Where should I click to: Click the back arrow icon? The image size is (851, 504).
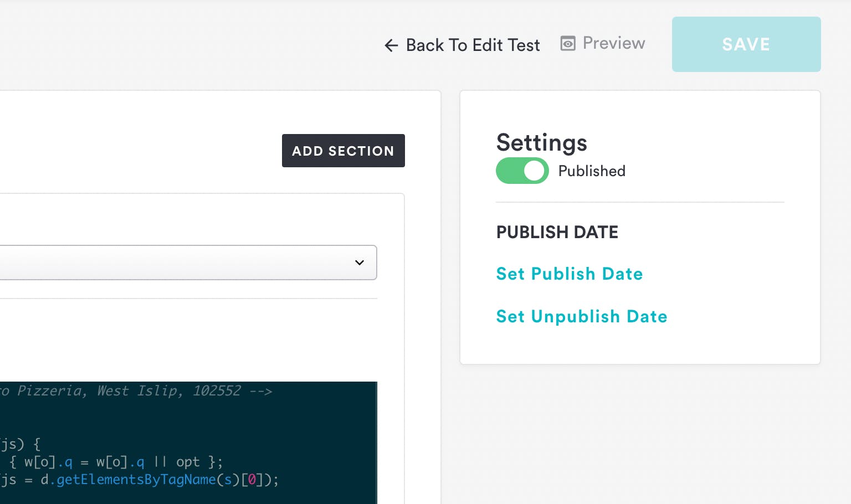tap(391, 45)
